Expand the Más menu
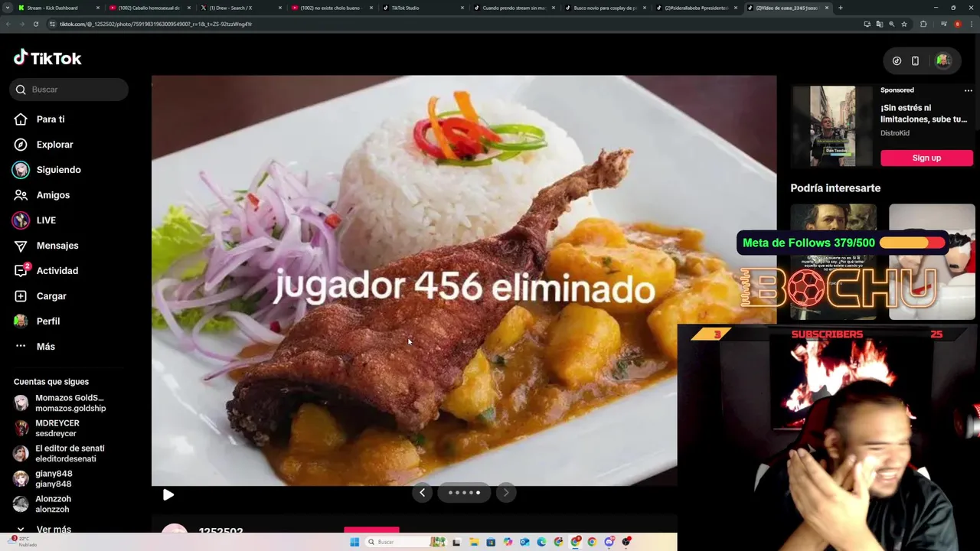Image resolution: width=980 pixels, height=551 pixels. click(35, 347)
